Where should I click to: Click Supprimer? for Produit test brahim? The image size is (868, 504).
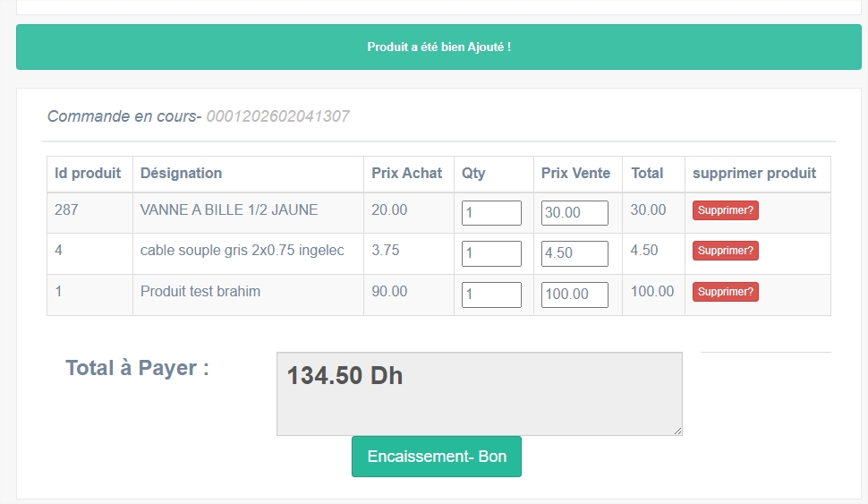pos(725,292)
